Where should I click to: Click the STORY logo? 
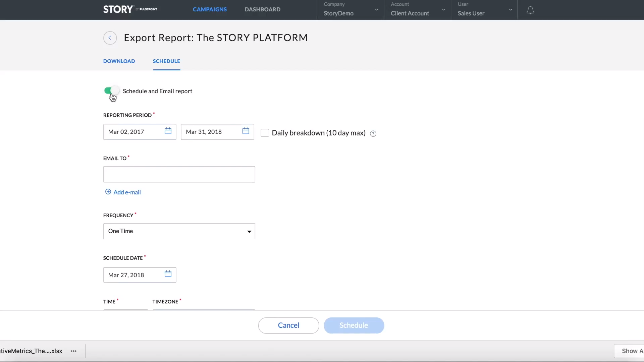(x=130, y=9)
